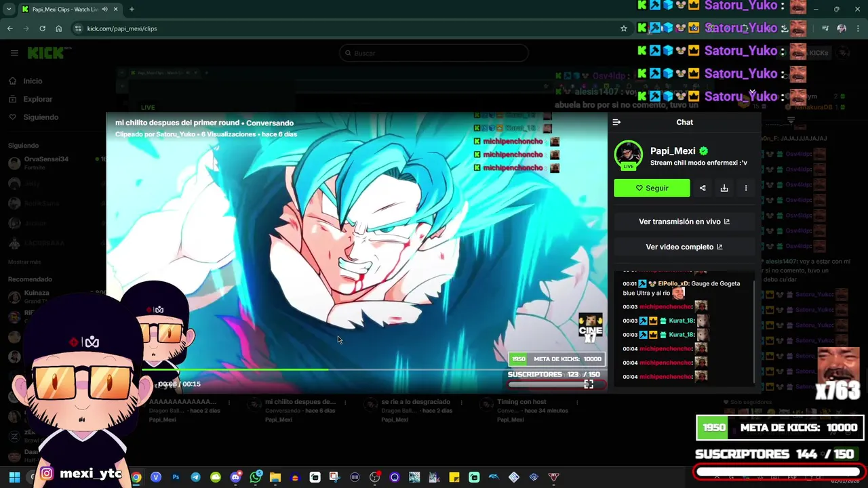
Task: Open the Chrome side panel icon
Action: (x=825, y=28)
